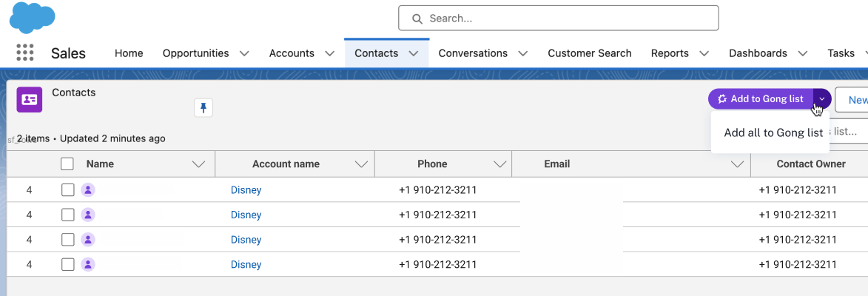This screenshot has height=296, width=868.
Task: Click the Gong icon inside Add to Gong list
Action: [x=722, y=99]
